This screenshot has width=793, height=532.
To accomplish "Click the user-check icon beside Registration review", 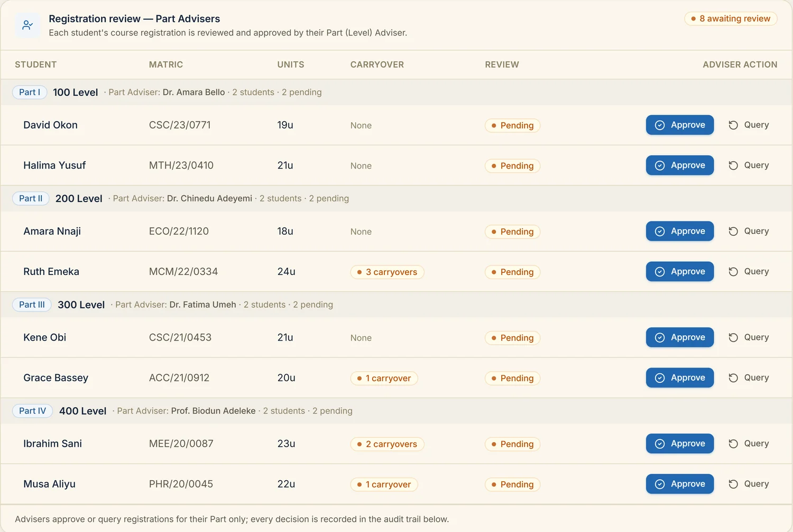I will click(x=27, y=25).
